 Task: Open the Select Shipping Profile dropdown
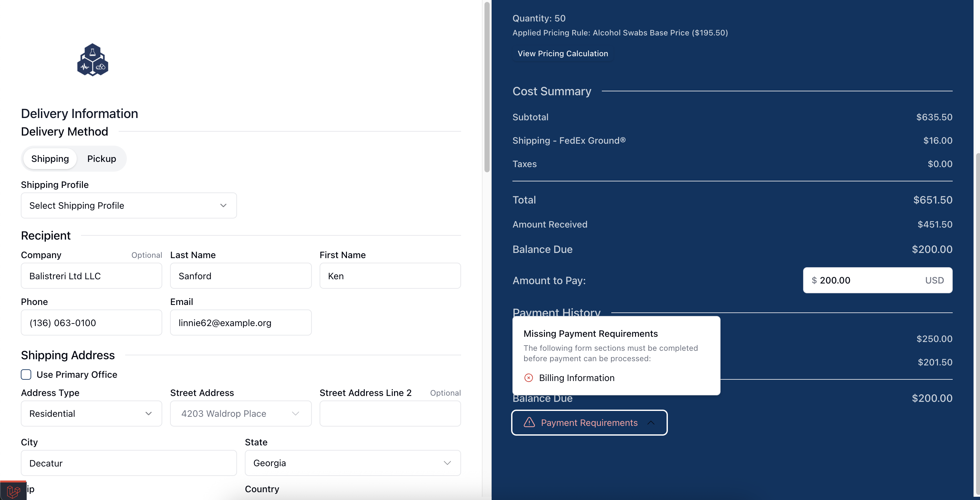tap(128, 205)
